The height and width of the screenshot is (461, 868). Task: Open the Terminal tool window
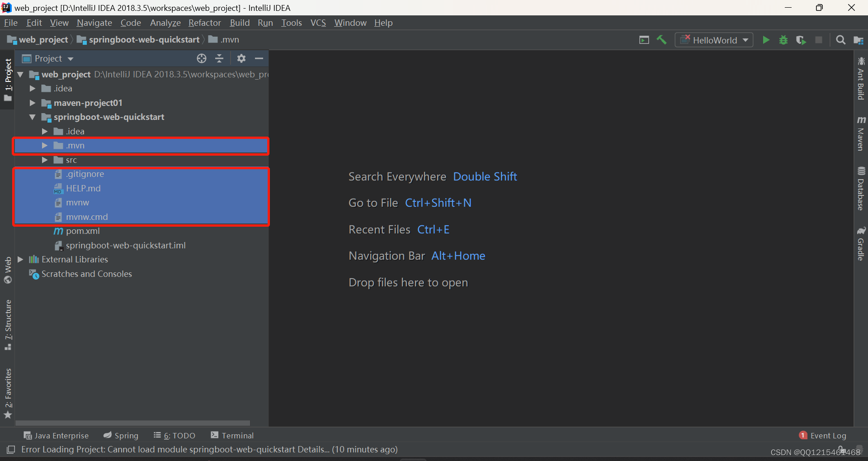click(232, 435)
